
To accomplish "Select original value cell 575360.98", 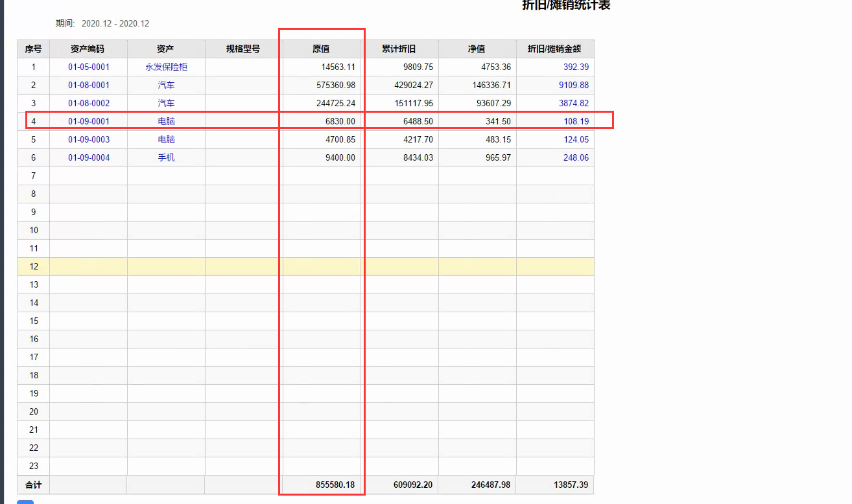I will coord(322,85).
